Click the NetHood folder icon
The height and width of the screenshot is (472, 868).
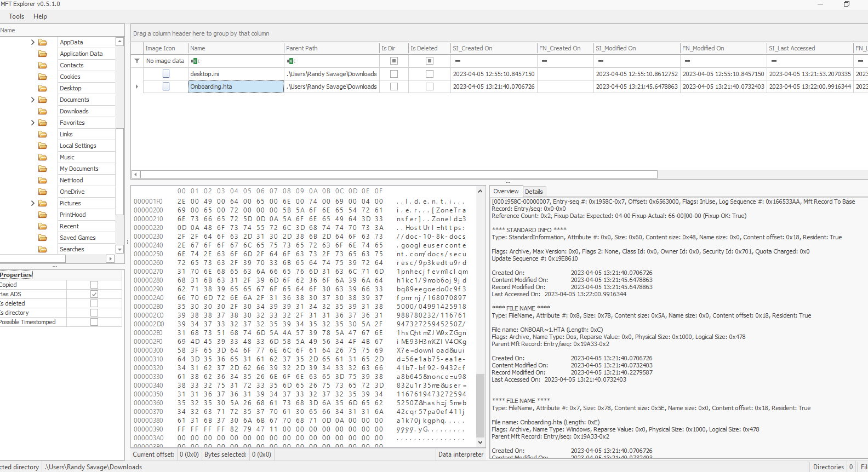[43, 180]
